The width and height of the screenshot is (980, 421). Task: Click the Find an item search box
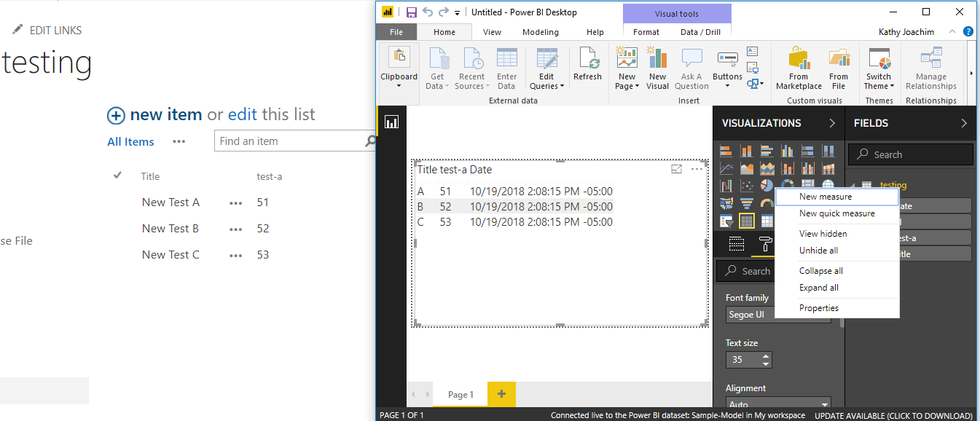[x=289, y=141]
